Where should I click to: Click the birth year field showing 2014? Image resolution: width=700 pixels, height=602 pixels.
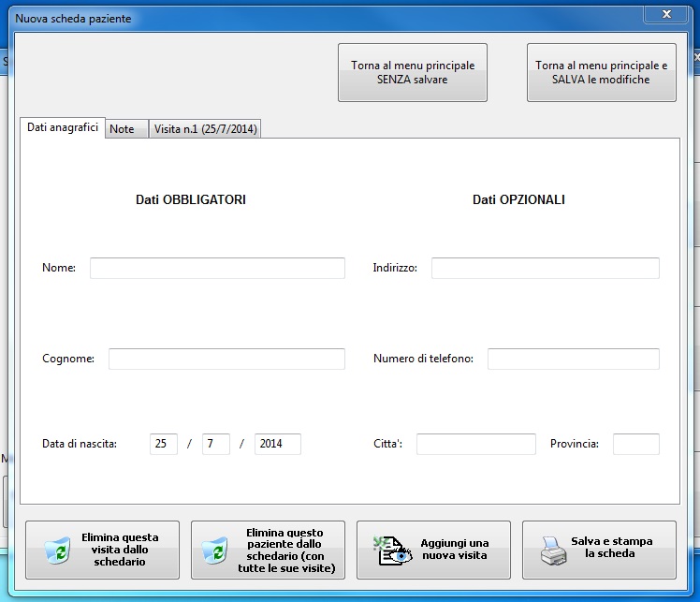(277, 444)
